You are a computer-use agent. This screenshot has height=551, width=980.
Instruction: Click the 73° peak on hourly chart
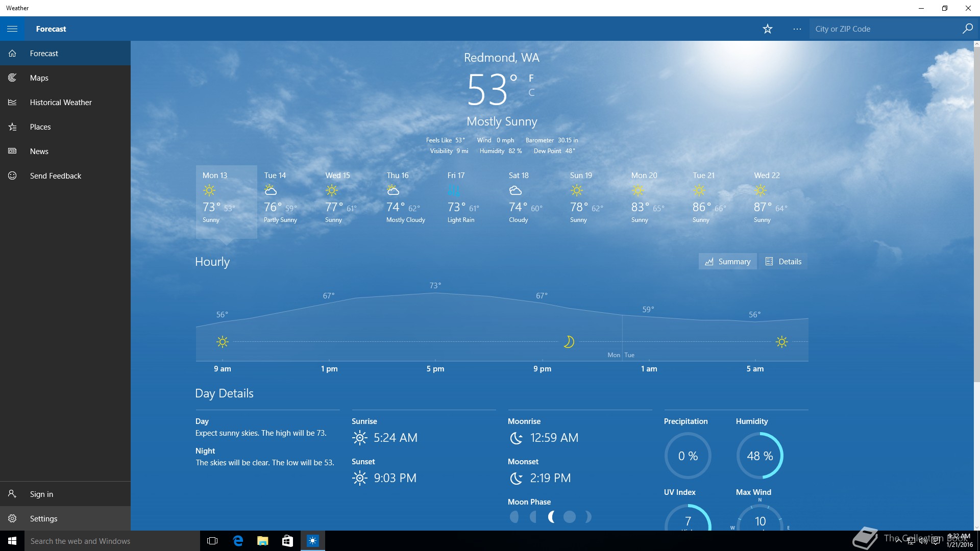pos(435,286)
